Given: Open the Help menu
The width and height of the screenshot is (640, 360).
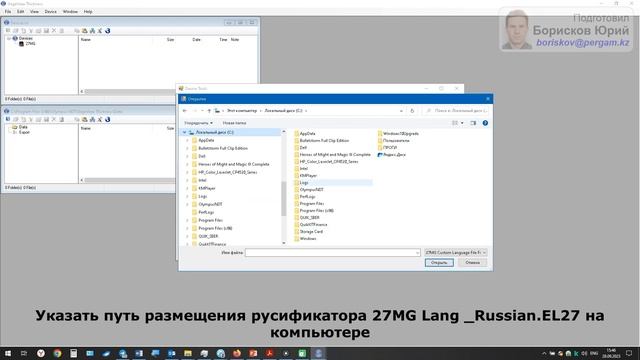Looking at the screenshot, I should [88, 11].
